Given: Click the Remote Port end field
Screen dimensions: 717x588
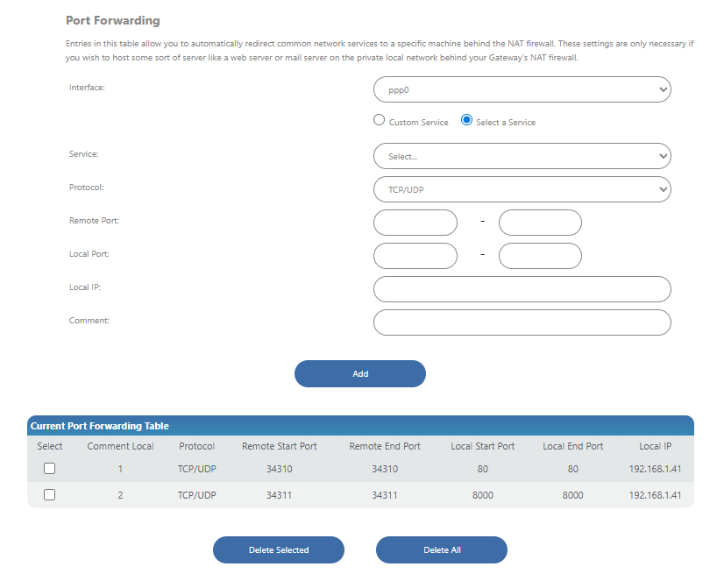Looking at the screenshot, I should pyautogui.click(x=540, y=223).
